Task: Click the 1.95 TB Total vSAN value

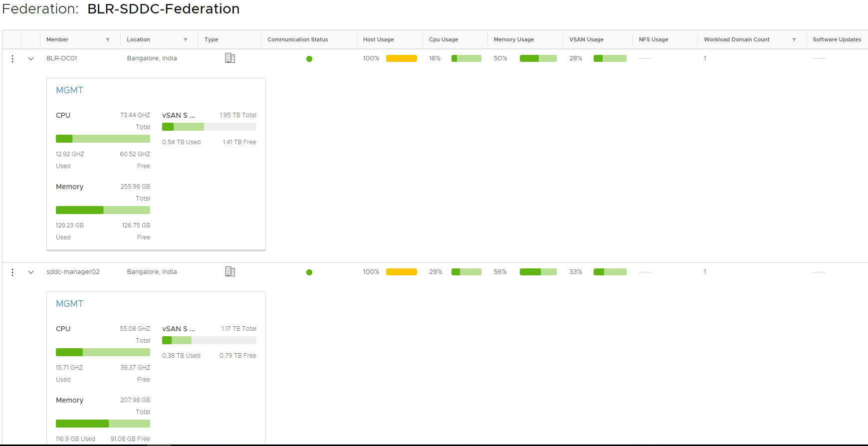Action: (x=238, y=115)
